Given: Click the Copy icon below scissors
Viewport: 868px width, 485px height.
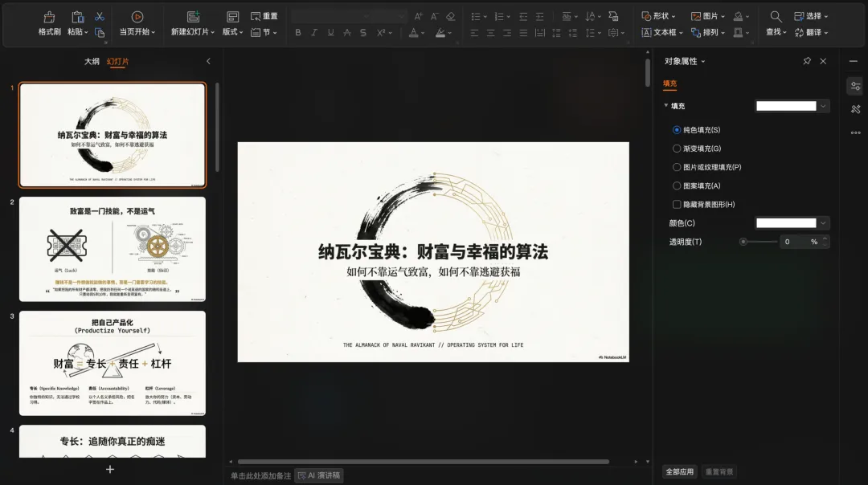Looking at the screenshot, I should click(x=100, y=33).
